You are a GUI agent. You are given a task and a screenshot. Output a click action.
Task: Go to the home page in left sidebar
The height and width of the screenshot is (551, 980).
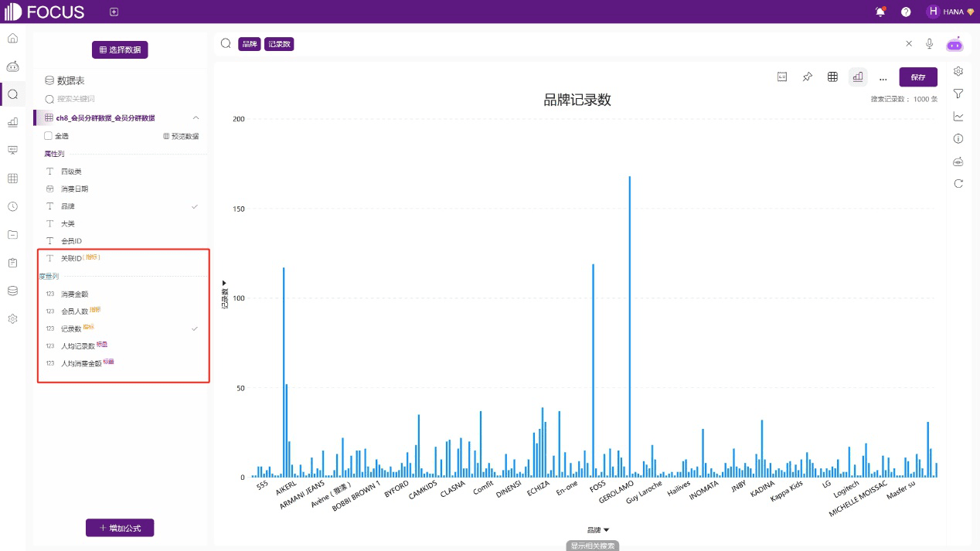click(12, 38)
